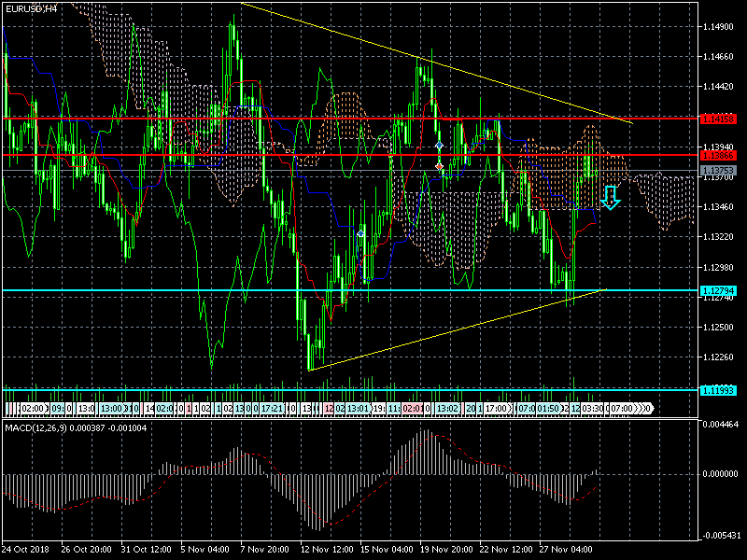
Task: Click the 13:01 event in the time strip
Action: tap(359, 409)
